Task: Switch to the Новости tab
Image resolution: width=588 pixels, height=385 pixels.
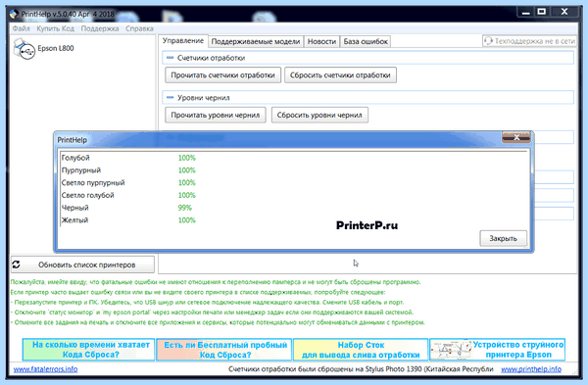Action: 321,41
